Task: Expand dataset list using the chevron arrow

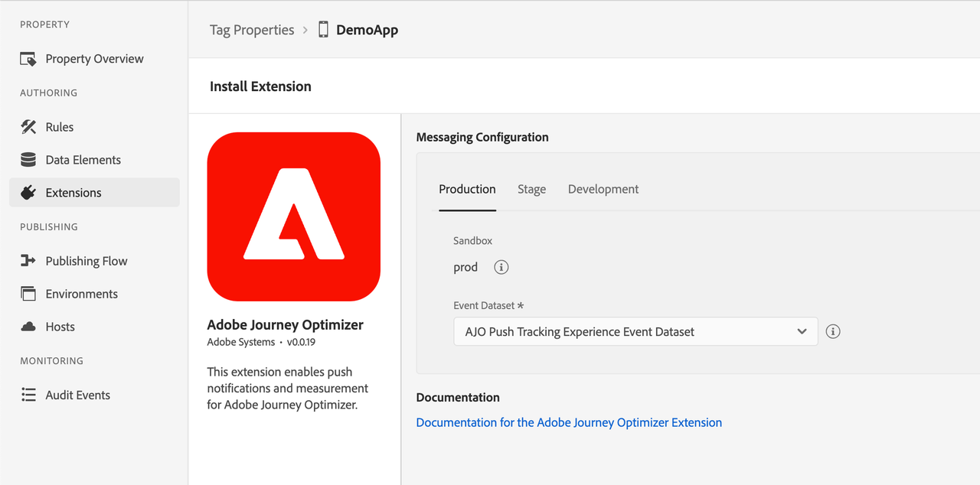Action: tap(802, 331)
